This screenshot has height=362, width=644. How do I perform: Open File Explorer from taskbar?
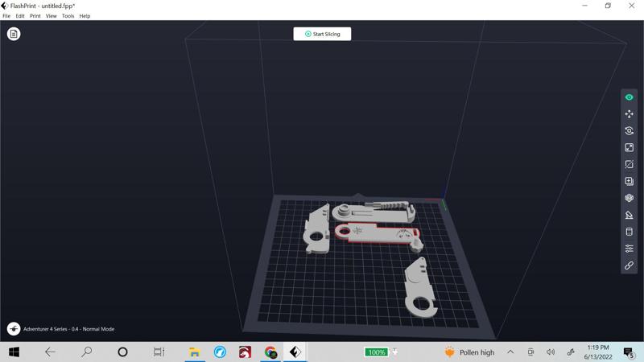(x=194, y=352)
